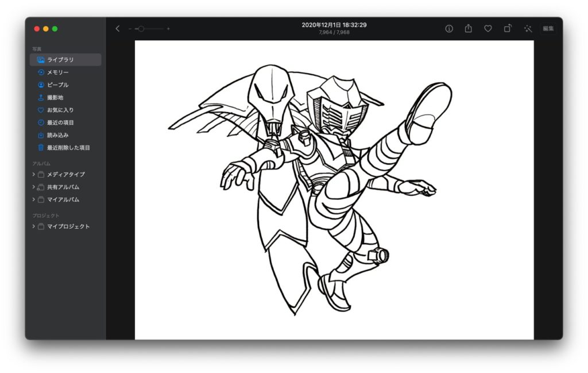Click the お気に入り heart icon in sidebar
Image resolution: width=588 pixels, height=373 pixels.
click(x=41, y=110)
